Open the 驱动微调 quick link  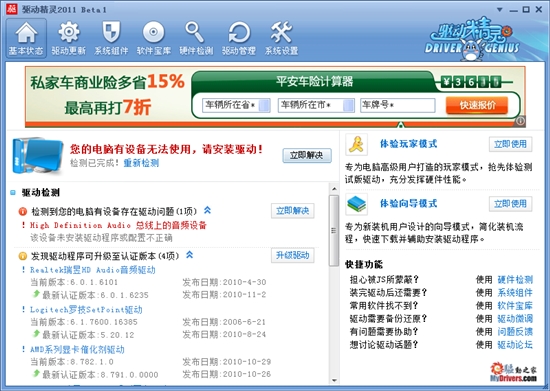(x=515, y=318)
